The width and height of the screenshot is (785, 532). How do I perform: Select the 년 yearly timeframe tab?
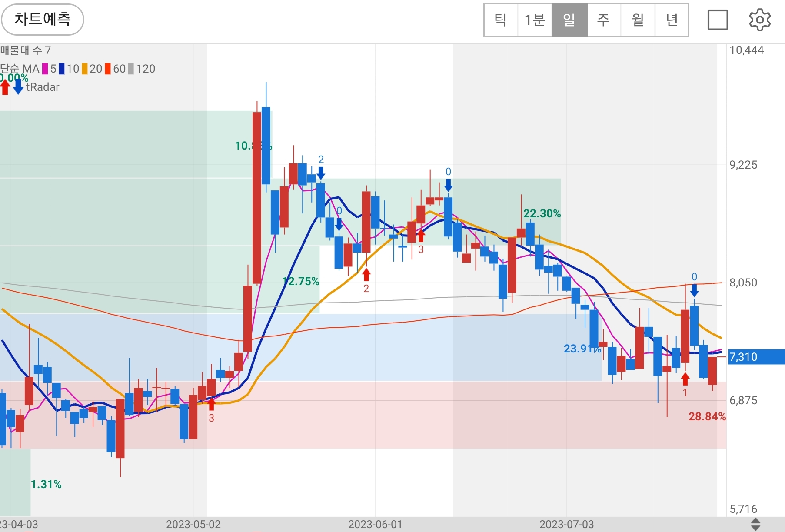[x=672, y=20]
